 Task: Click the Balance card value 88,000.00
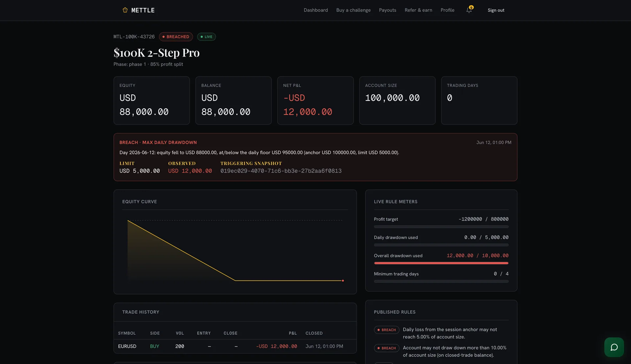pyautogui.click(x=226, y=112)
